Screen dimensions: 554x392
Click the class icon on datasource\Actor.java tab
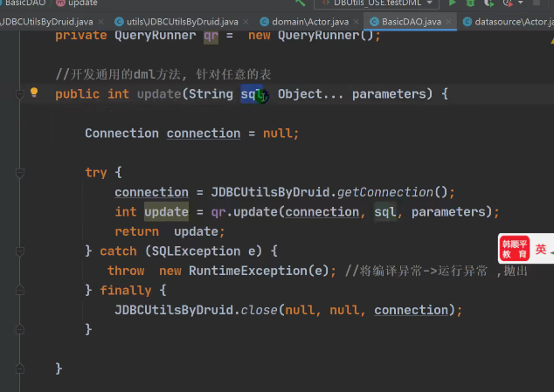click(x=467, y=22)
